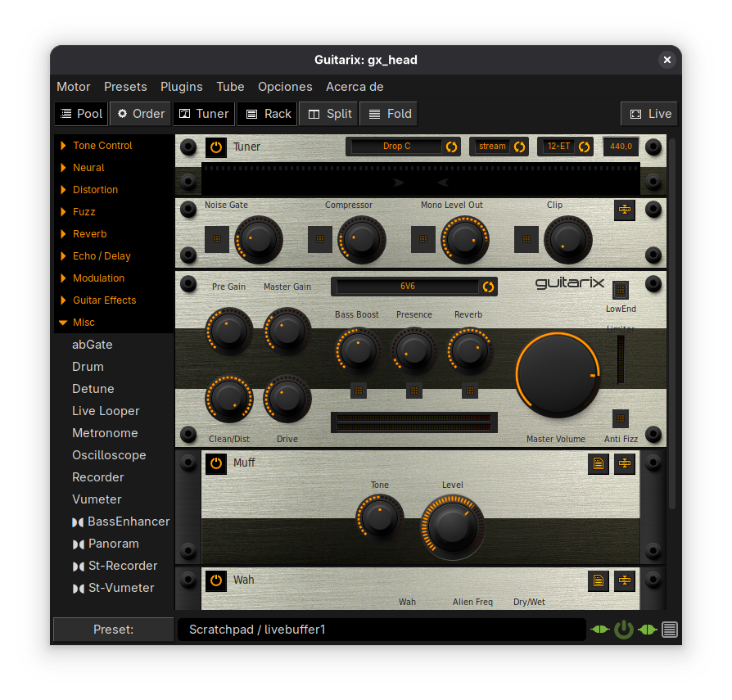This screenshot has width=732, height=700.
Task: Toggle the Wah effect power button
Action: [x=215, y=580]
